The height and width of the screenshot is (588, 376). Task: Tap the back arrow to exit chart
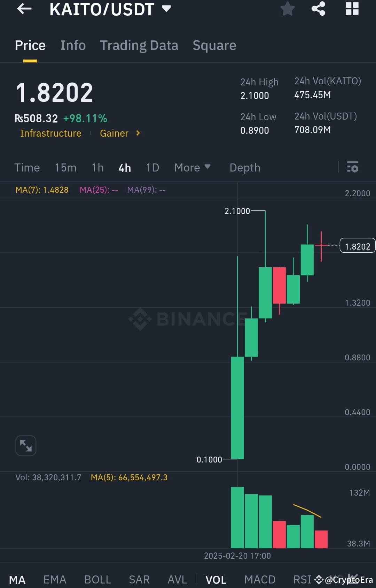pyautogui.click(x=24, y=9)
